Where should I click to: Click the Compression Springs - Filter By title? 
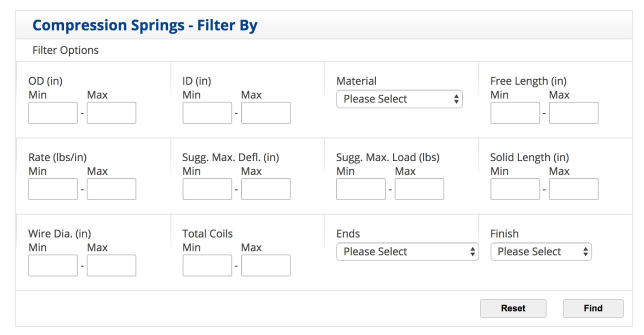pos(144,25)
